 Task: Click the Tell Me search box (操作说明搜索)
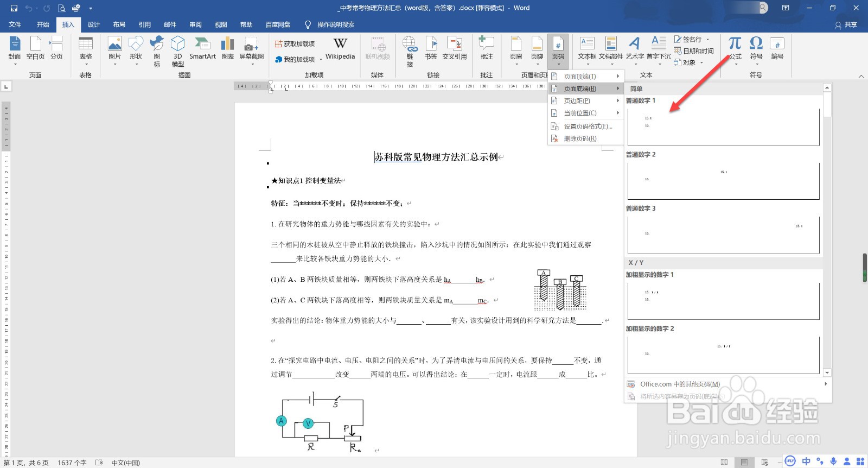pyautogui.click(x=330, y=25)
